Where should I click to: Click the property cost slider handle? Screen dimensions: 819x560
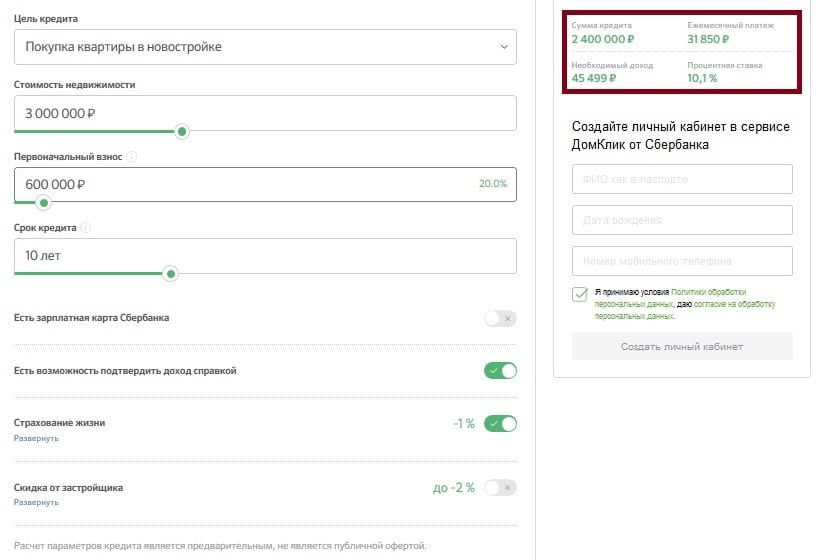coord(182,131)
